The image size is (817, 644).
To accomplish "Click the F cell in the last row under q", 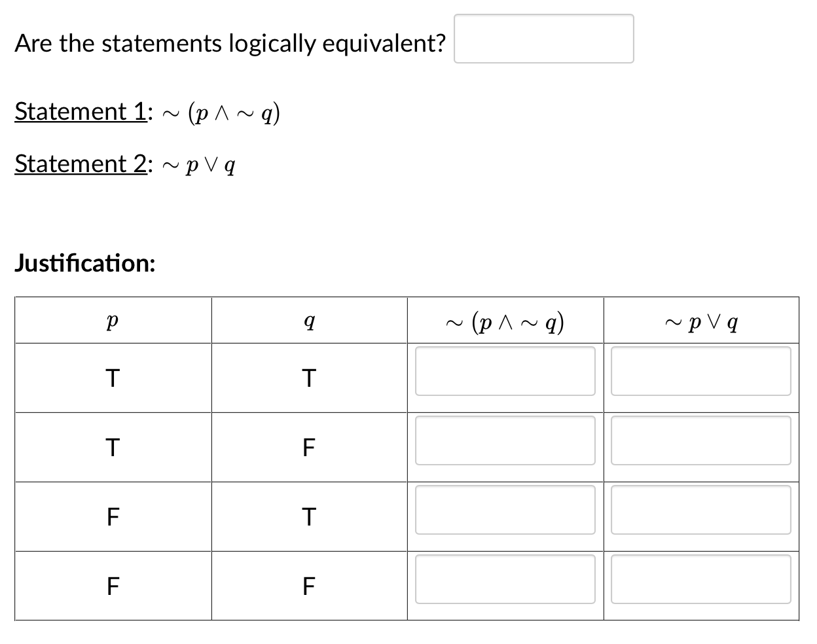I will pos(309,585).
